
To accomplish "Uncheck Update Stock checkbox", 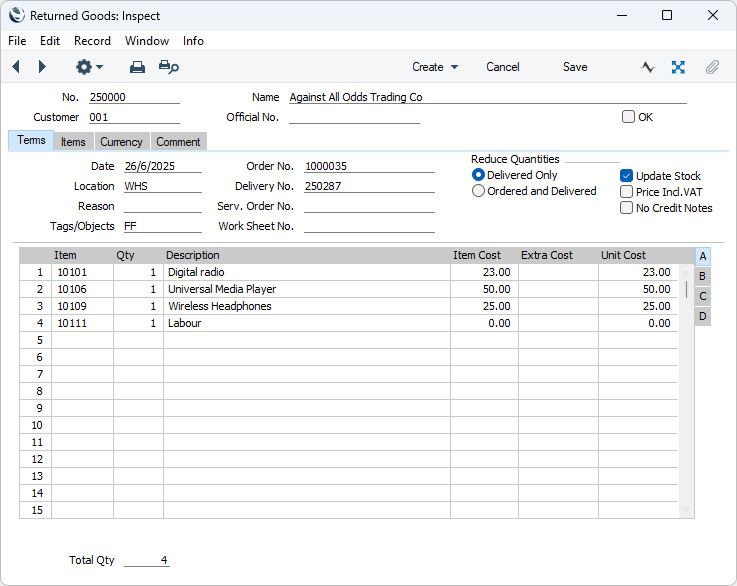I will pos(626,176).
